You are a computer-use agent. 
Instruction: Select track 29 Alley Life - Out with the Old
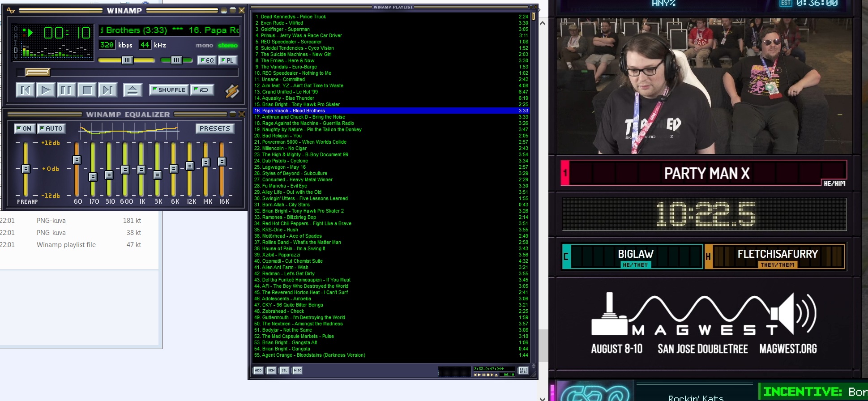pyautogui.click(x=391, y=192)
